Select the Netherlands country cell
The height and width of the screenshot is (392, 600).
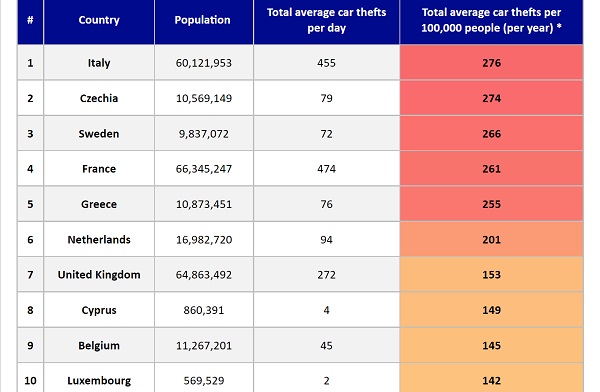pos(99,240)
